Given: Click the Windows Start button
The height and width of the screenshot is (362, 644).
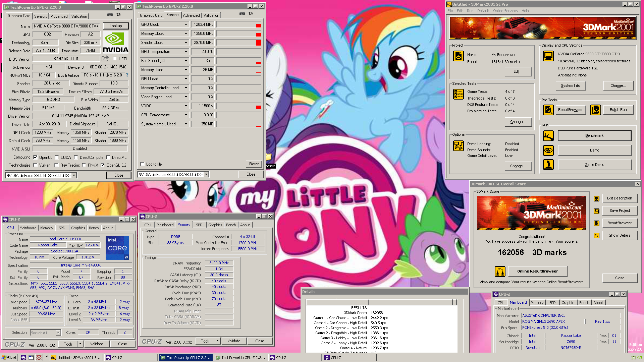Looking at the screenshot, I should (9, 358).
